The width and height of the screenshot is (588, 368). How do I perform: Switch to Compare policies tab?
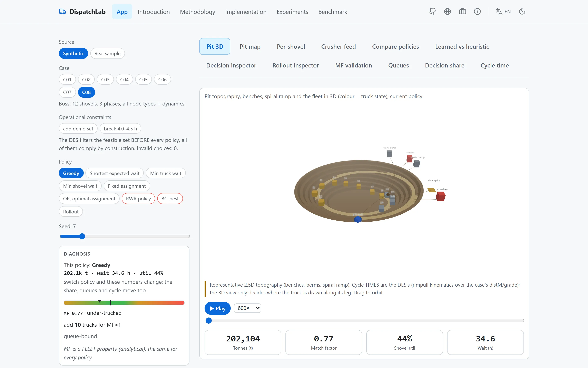pyautogui.click(x=395, y=46)
